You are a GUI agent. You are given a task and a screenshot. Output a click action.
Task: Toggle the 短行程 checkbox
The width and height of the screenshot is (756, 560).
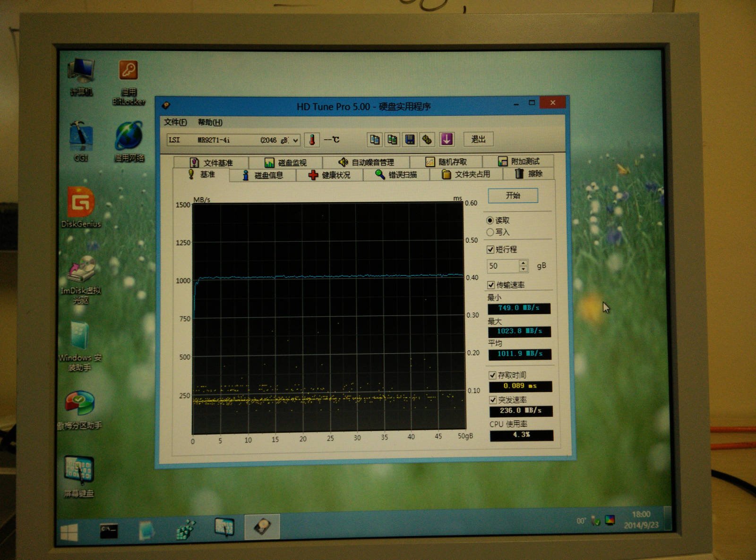tap(490, 249)
